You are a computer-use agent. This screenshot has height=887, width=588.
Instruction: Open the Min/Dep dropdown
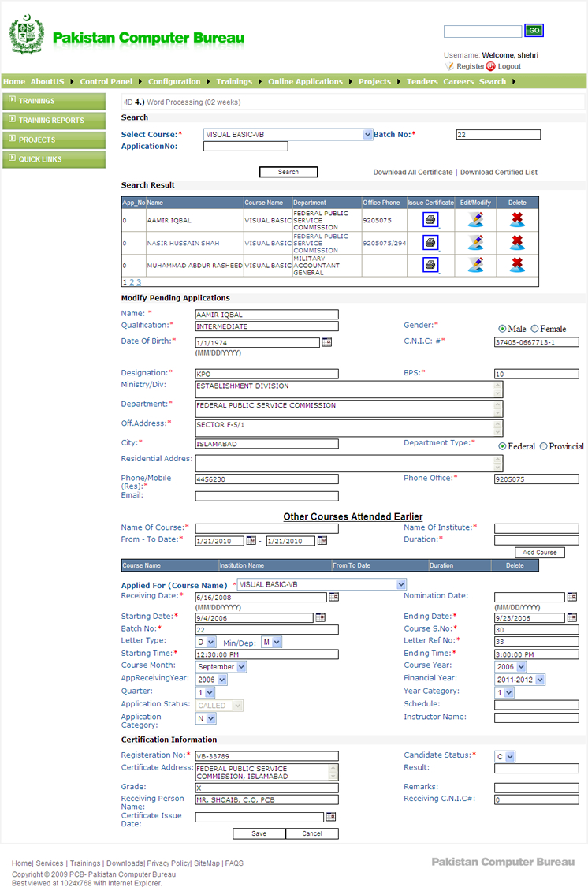click(x=271, y=642)
